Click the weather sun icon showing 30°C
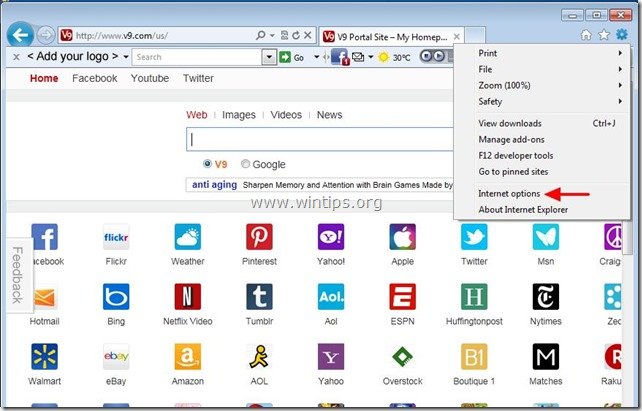This screenshot has width=642, height=411. point(383,57)
